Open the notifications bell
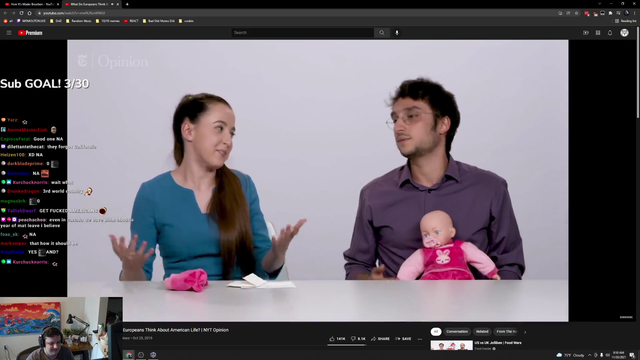Viewport: 640px width, 360px height. coord(610,33)
